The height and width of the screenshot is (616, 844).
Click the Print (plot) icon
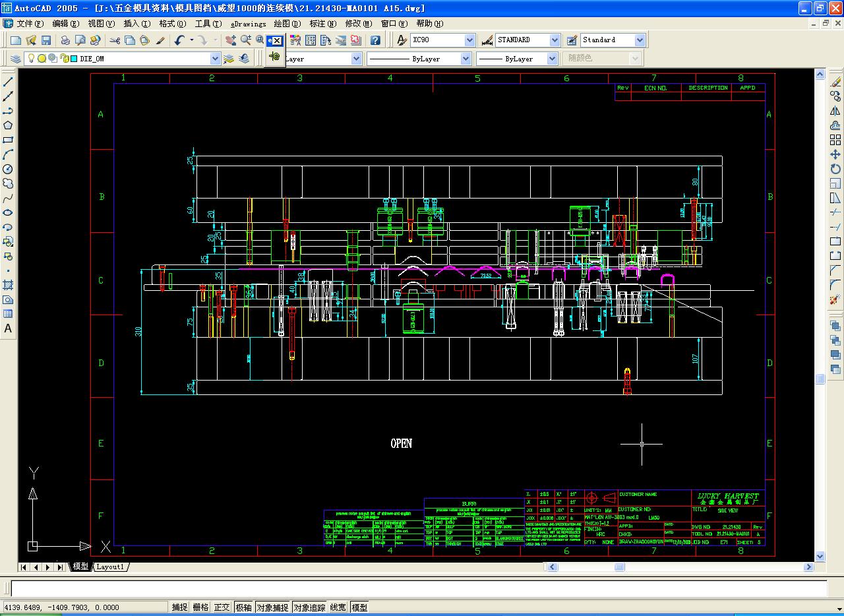pyautogui.click(x=65, y=40)
